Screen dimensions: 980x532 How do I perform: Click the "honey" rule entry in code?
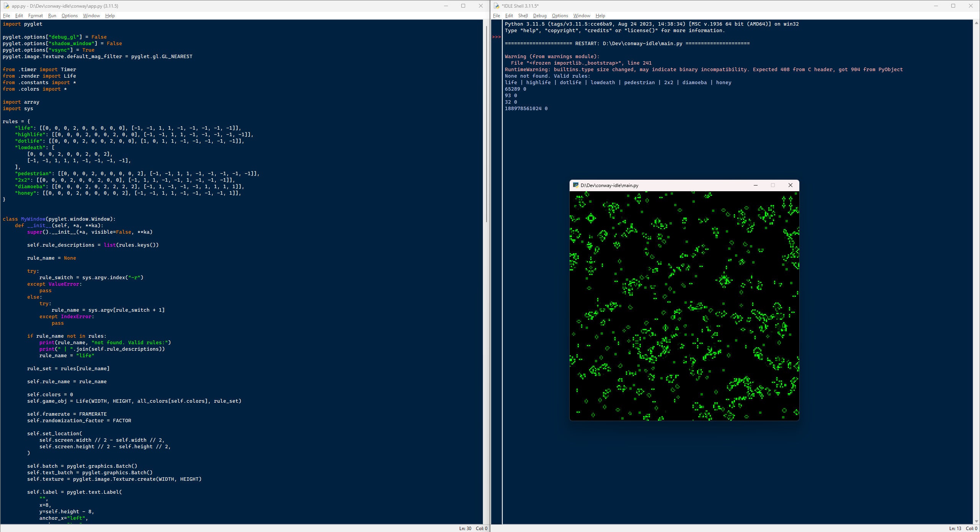128,193
